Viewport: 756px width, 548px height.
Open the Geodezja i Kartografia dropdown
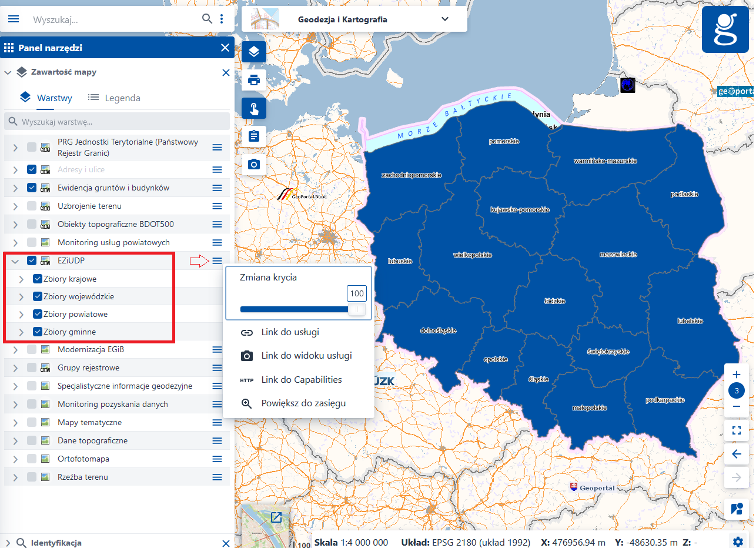pos(445,18)
